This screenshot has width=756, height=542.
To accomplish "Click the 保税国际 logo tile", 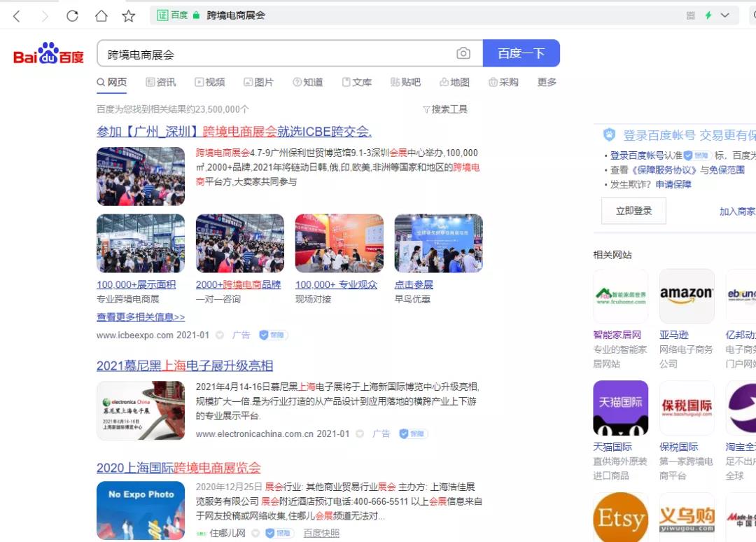I will [687, 408].
